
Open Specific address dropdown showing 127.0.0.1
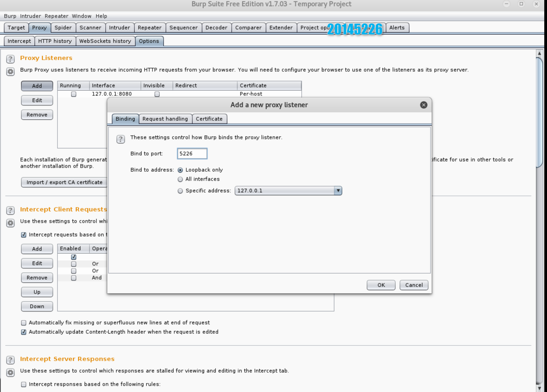(288, 191)
